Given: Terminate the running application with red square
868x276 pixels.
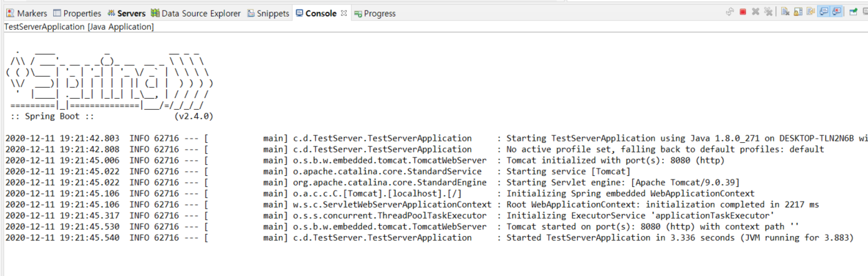Looking at the screenshot, I should coord(743,12).
